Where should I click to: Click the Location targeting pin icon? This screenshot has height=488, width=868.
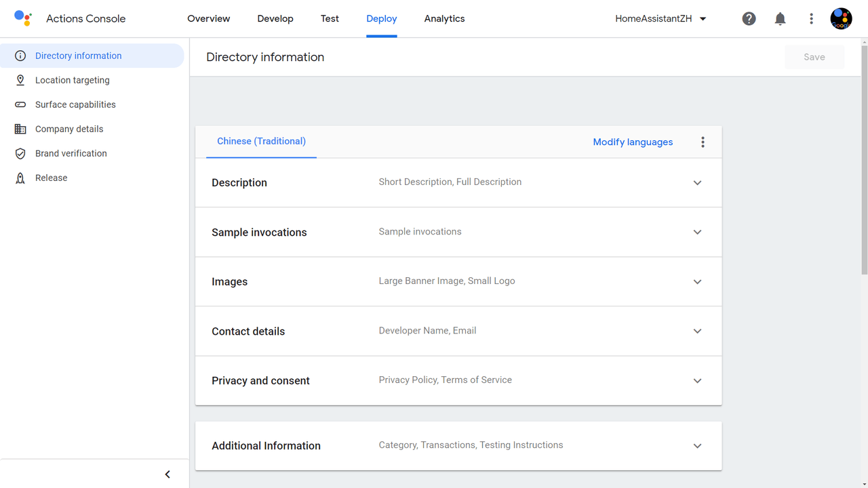pos(20,80)
